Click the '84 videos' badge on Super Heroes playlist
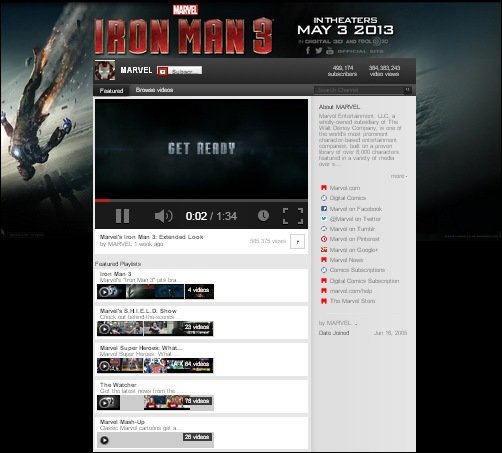Image resolution: width=502 pixels, height=453 pixels. pyautogui.click(x=197, y=364)
